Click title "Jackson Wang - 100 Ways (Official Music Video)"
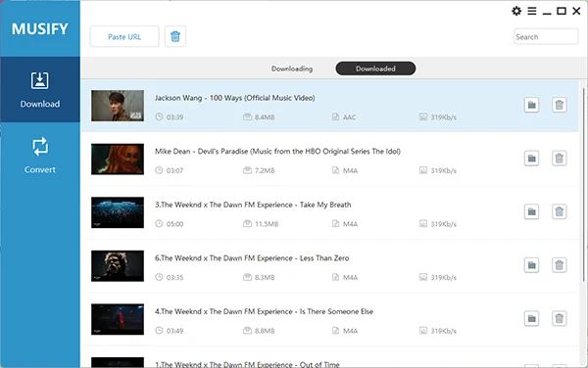The width and height of the screenshot is (588, 368). pyautogui.click(x=235, y=98)
